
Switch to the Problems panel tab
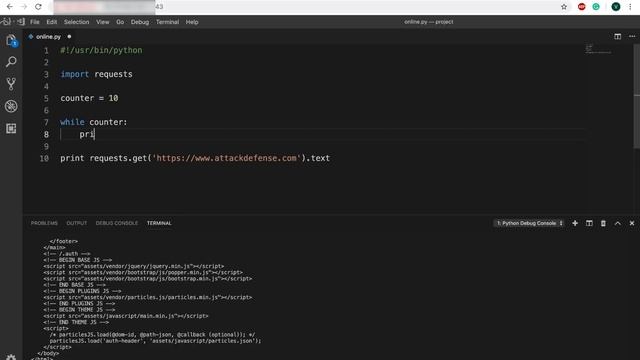coord(44,223)
